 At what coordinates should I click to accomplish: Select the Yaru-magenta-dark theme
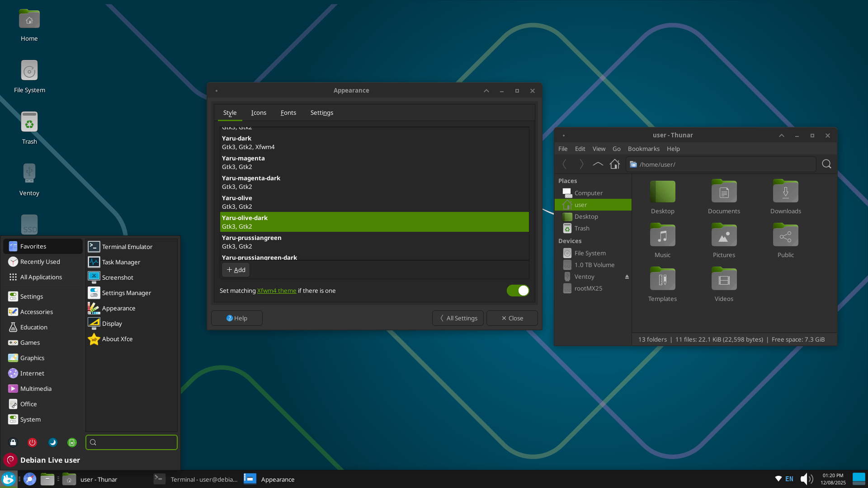coord(251,182)
